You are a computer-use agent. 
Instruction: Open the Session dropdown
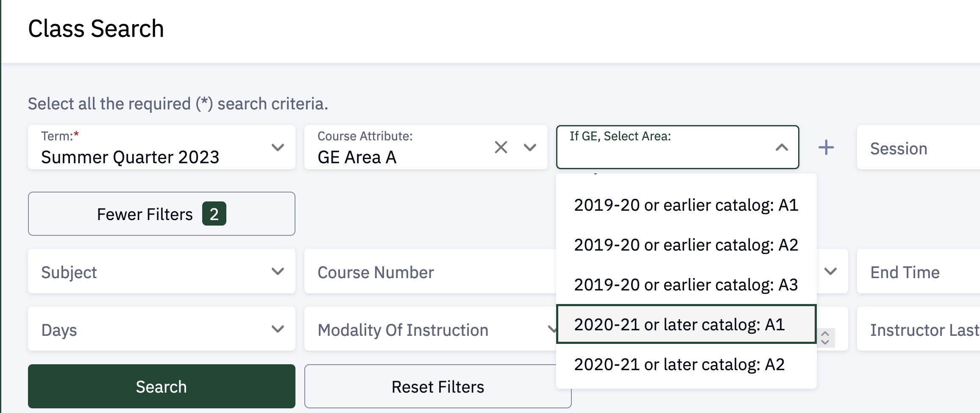916,148
